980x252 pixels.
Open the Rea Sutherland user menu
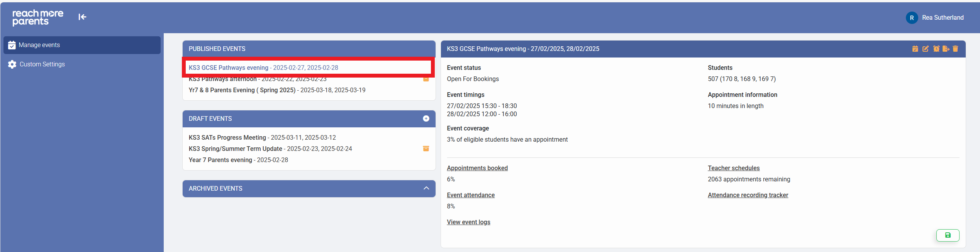pyautogui.click(x=935, y=18)
